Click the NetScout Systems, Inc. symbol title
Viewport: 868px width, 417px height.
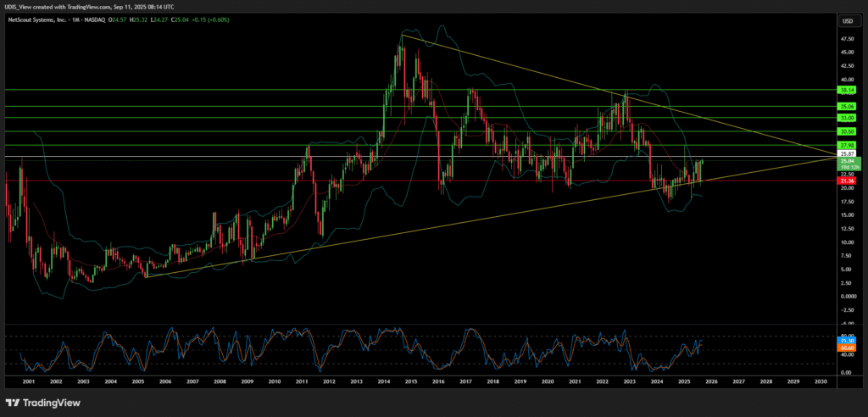(x=43, y=20)
